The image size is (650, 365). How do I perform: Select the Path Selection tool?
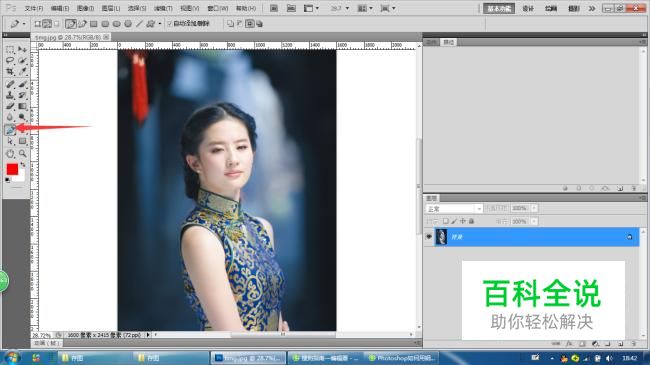click(10, 141)
